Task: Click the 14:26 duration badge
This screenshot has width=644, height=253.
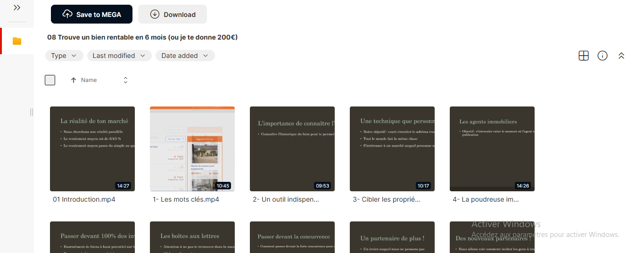Action: (522, 186)
